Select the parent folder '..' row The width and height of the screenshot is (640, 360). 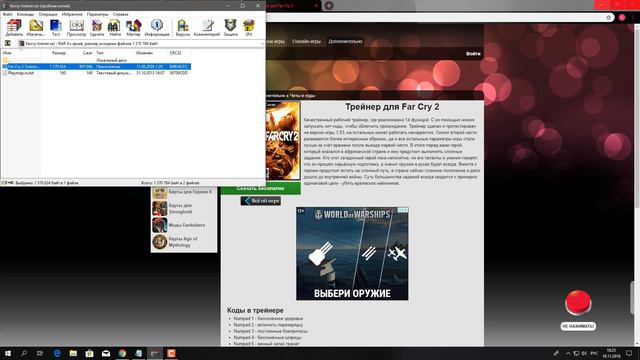(x=96, y=60)
